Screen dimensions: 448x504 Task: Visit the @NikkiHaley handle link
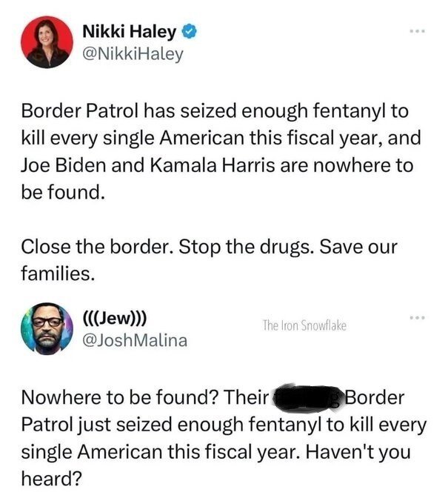coord(133,54)
